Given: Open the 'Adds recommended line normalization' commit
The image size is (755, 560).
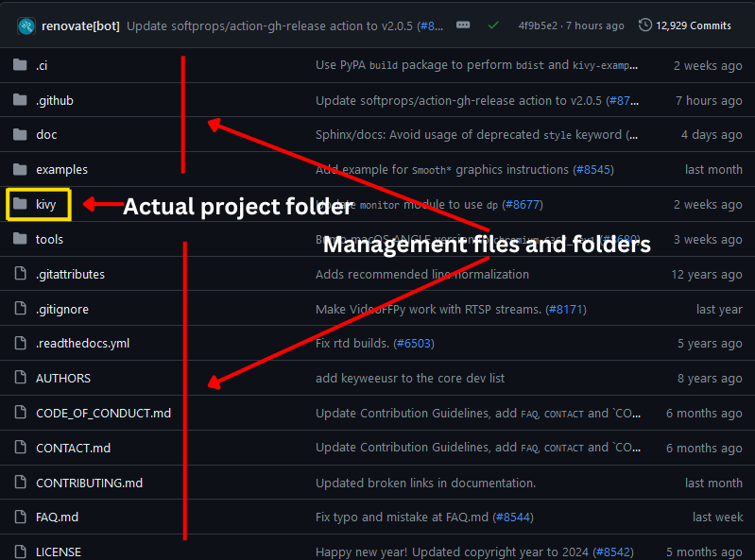Looking at the screenshot, I should 422,274.
